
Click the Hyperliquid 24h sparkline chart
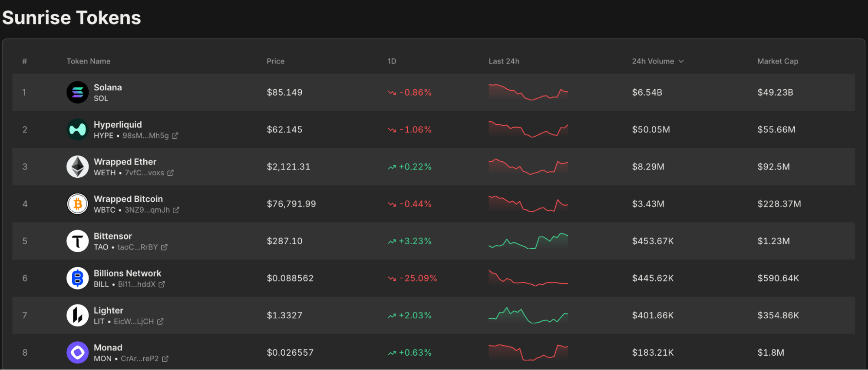coord(528,130)
